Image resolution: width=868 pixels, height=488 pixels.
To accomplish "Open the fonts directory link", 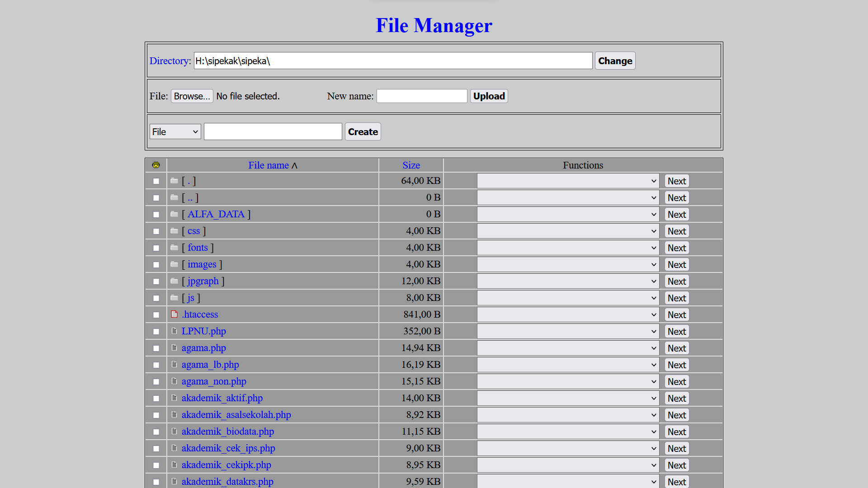I will (198, 247).
